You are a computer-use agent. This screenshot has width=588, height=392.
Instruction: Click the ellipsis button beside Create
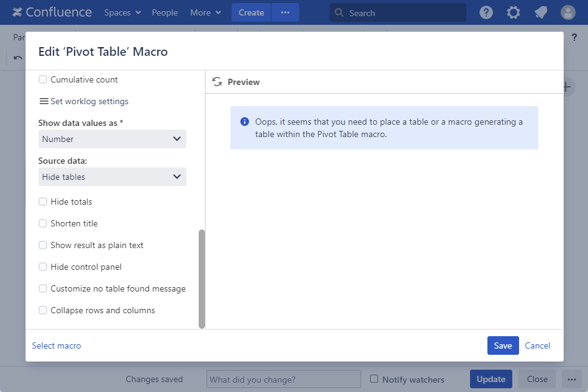pyautogui.click(x=285, y=12)
